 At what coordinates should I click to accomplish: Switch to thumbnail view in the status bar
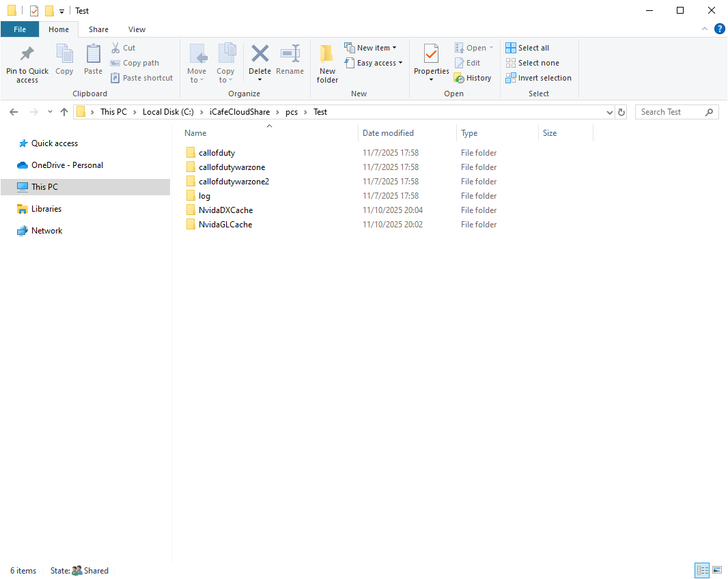point(717,570)
